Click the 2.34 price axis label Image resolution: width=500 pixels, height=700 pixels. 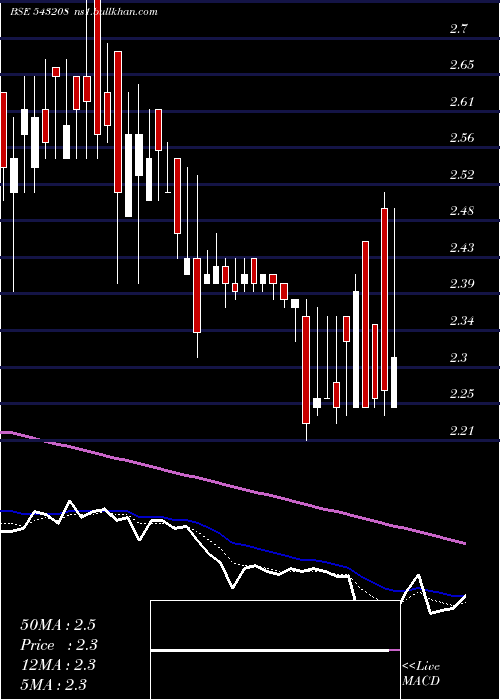[x=462, y=321]
